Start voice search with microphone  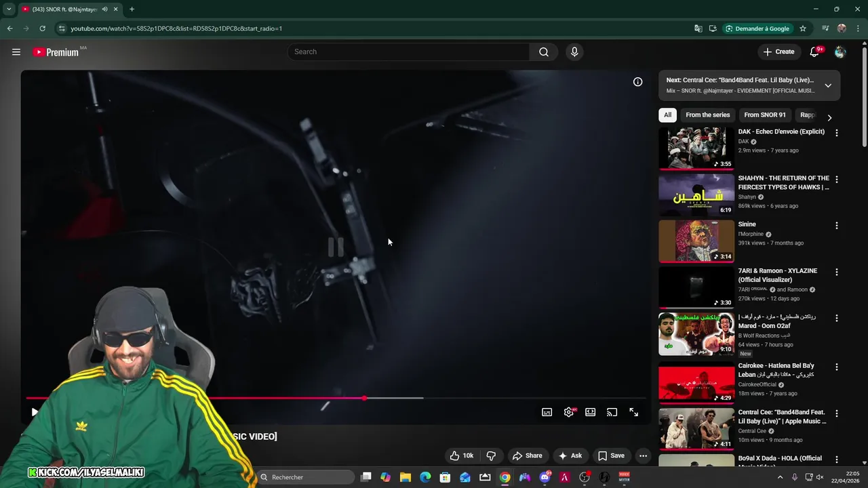[x=574, y=52]
